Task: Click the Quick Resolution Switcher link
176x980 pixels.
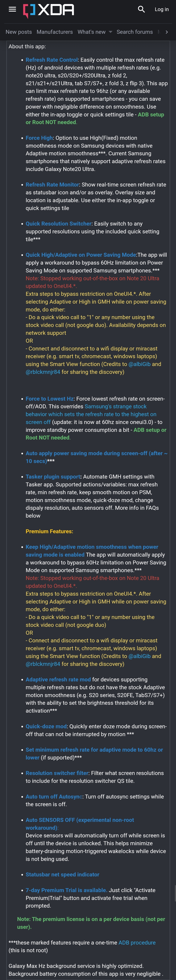Action: click(59, 224)
